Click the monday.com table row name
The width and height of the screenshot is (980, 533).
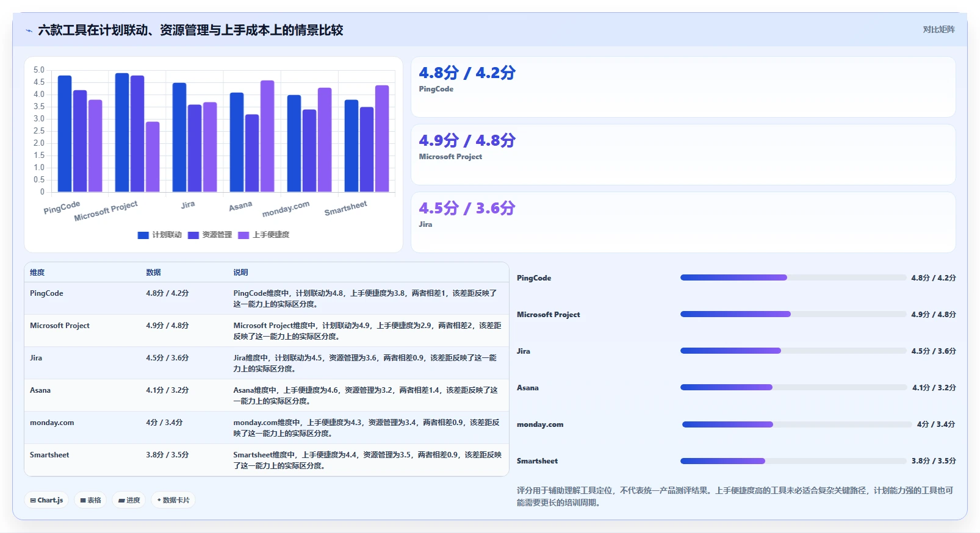coord(52,423)
